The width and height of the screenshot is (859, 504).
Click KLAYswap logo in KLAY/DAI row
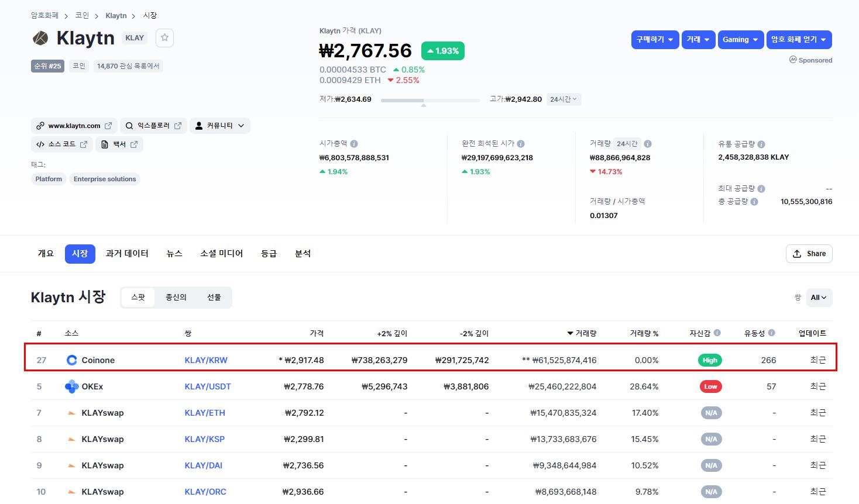pos(72,465)
